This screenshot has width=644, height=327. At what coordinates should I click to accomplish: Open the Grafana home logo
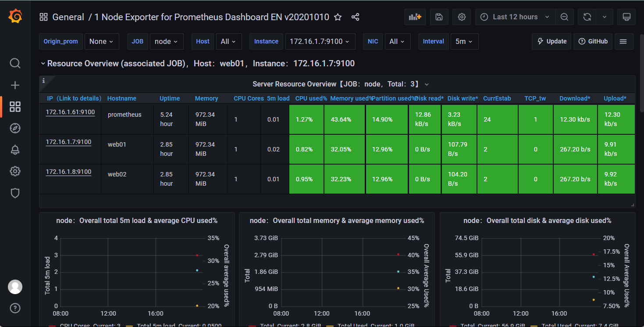click(15, 17)
